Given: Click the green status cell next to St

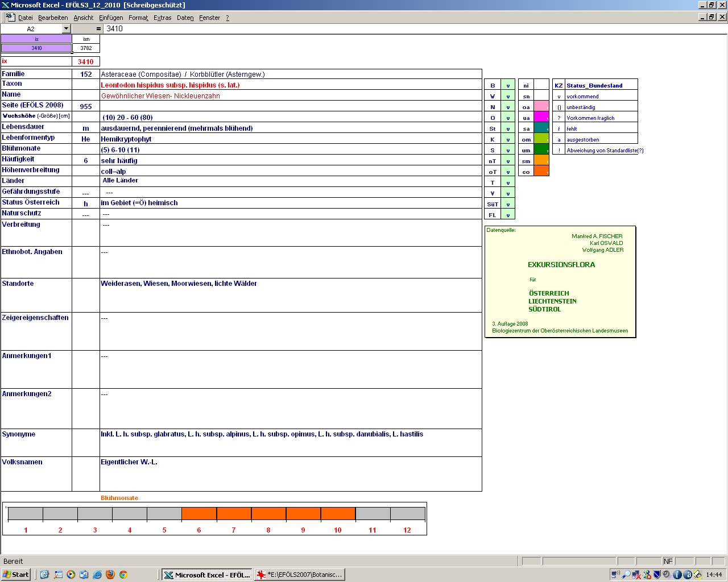Looking at the screenshot, I should tap(508, 128).
